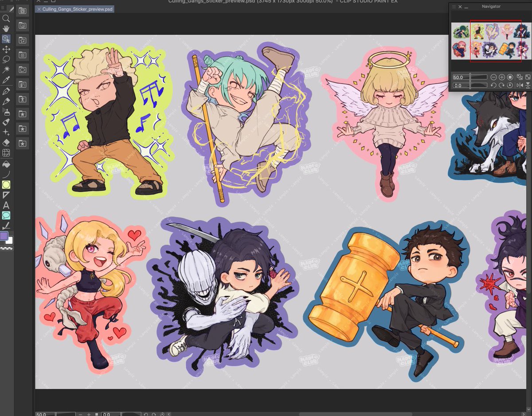Select the Pen nib tool
This screenshot has width=532, height=416.
(x=6, y=91)
